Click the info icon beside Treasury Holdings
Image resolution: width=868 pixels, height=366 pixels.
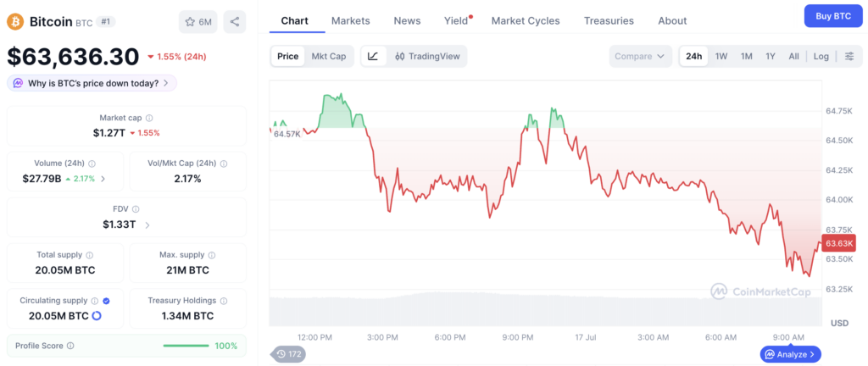tap(224, 301)
